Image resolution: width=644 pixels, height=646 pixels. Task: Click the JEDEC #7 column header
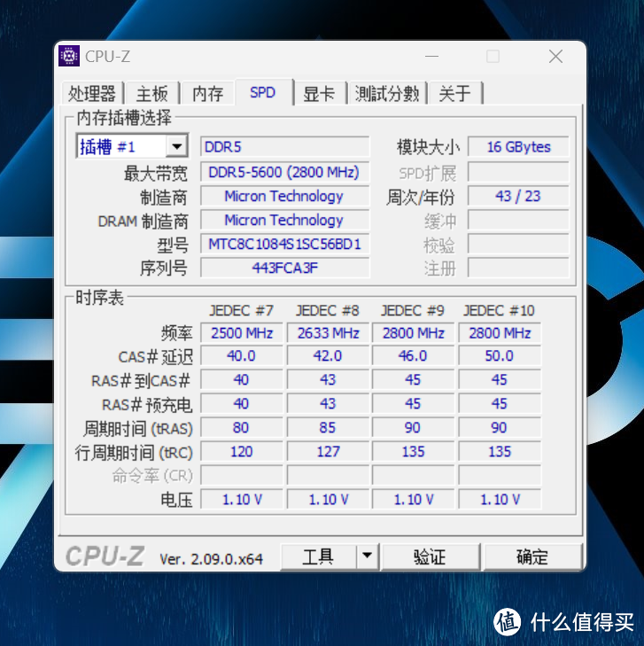pyautogui.click(x=241, y=310)
